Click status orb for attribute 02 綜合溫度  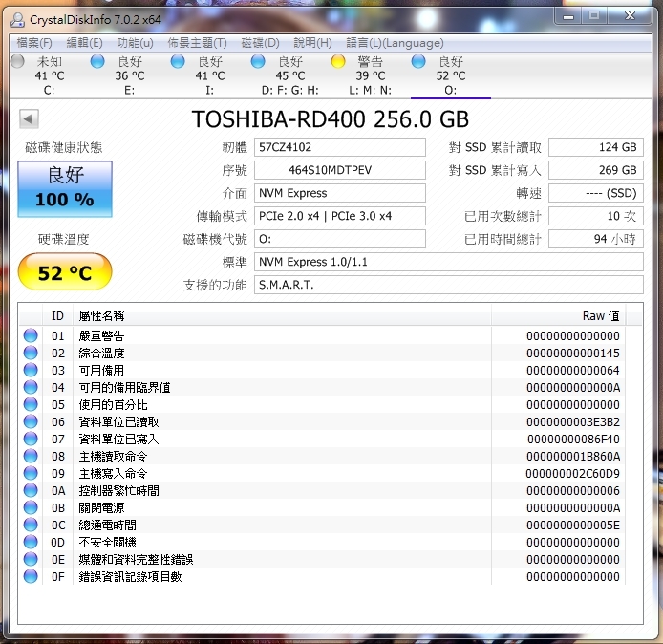tap(31, 354)
